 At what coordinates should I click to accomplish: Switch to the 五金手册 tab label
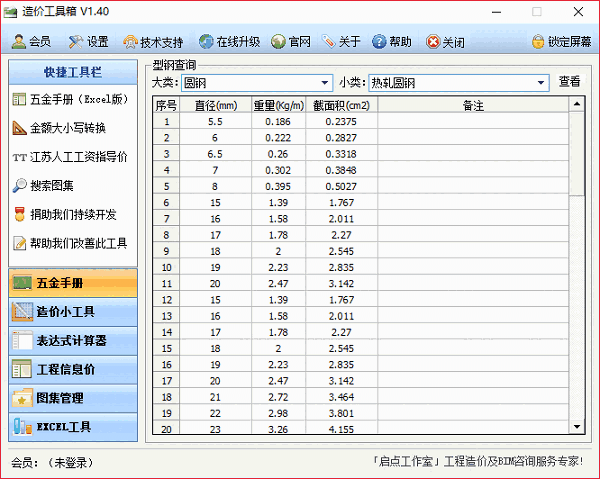[60, 283]
